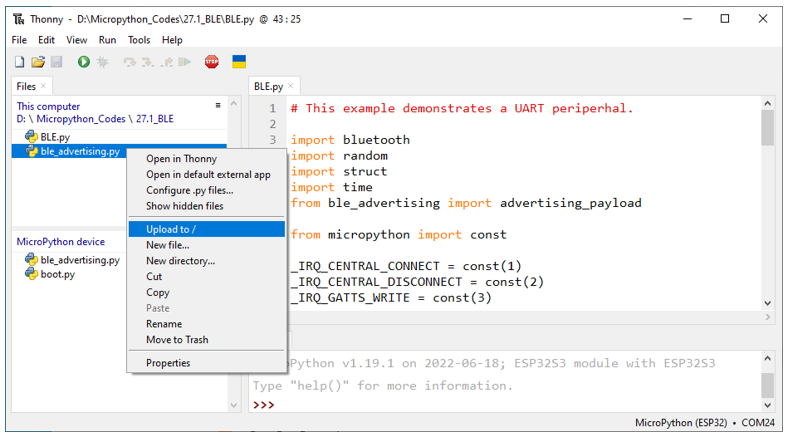
Task: Click line 1 comment in the editor
Action: (x=461, y=108)
